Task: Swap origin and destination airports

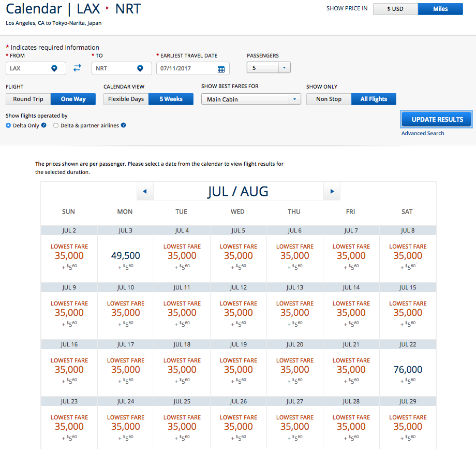Action: (x=77, y=68)
